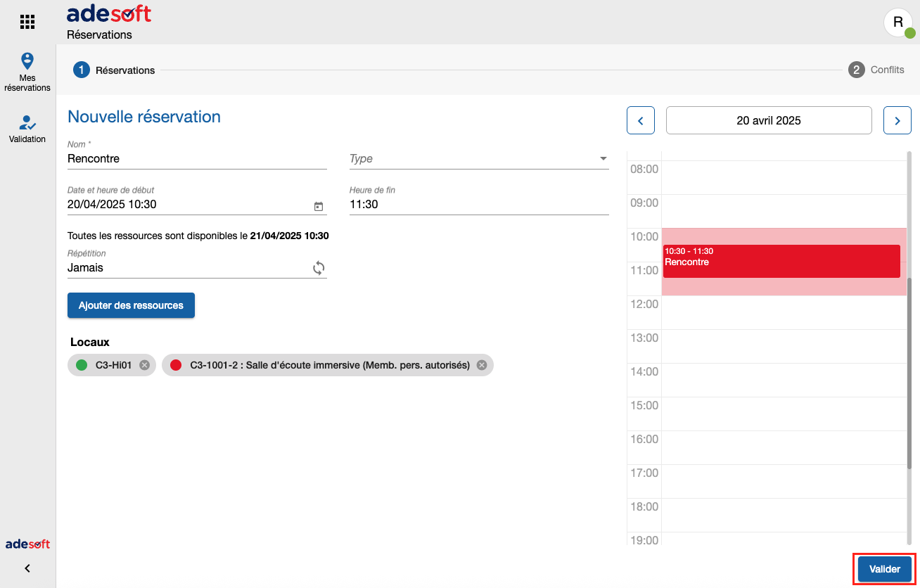The width and height of the screenshot is (920, 588).
Task: Expand the Type dropdown
Action: click(x=603, y=159)
